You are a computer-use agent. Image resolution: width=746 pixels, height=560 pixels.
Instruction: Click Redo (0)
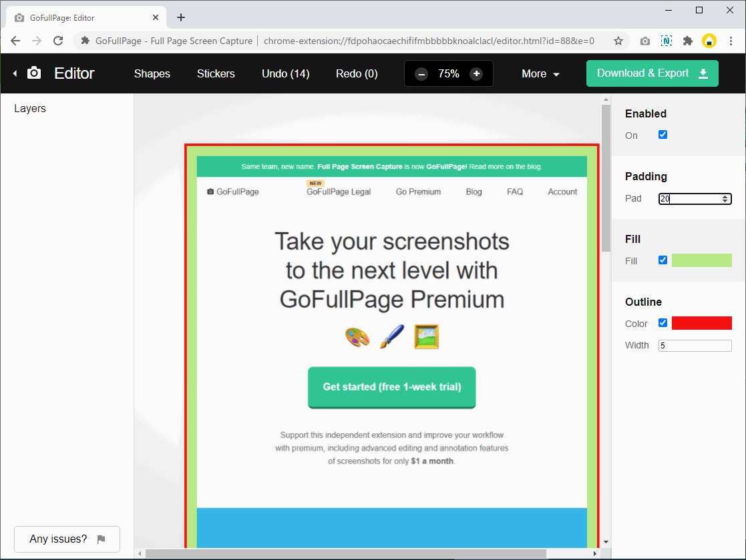(357, 73)
